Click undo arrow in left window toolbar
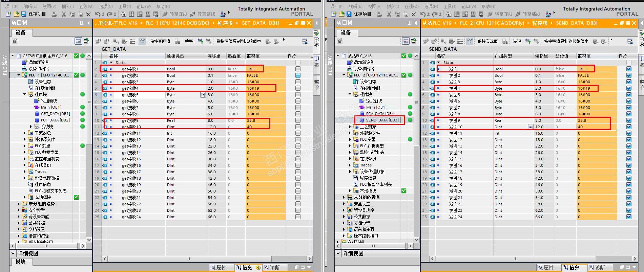This screenshot has width=644, height=272. 98,14
